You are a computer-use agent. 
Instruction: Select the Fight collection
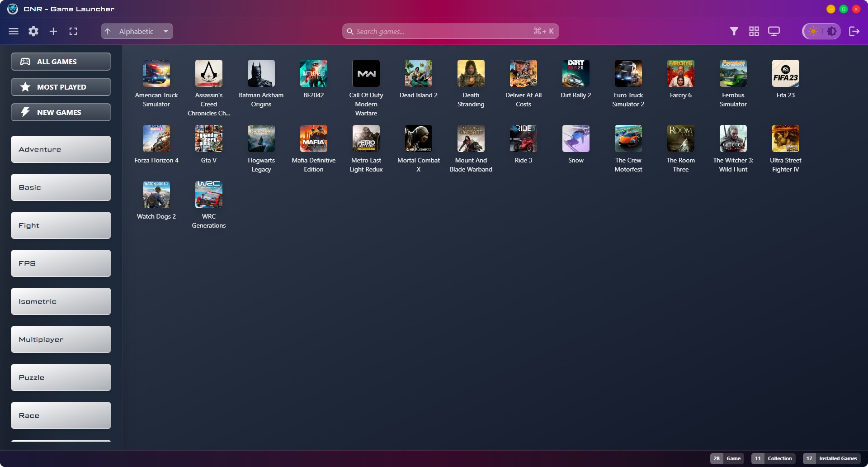61,225
